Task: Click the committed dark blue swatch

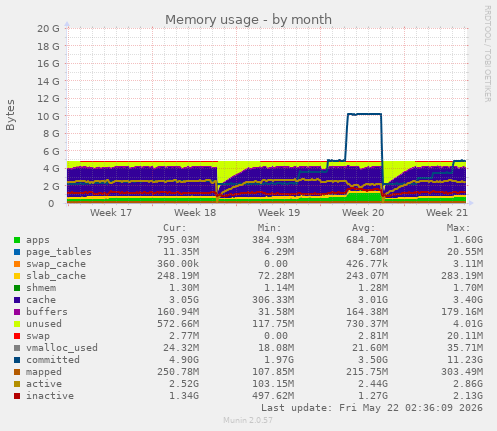Action: (x=17, y=360)
